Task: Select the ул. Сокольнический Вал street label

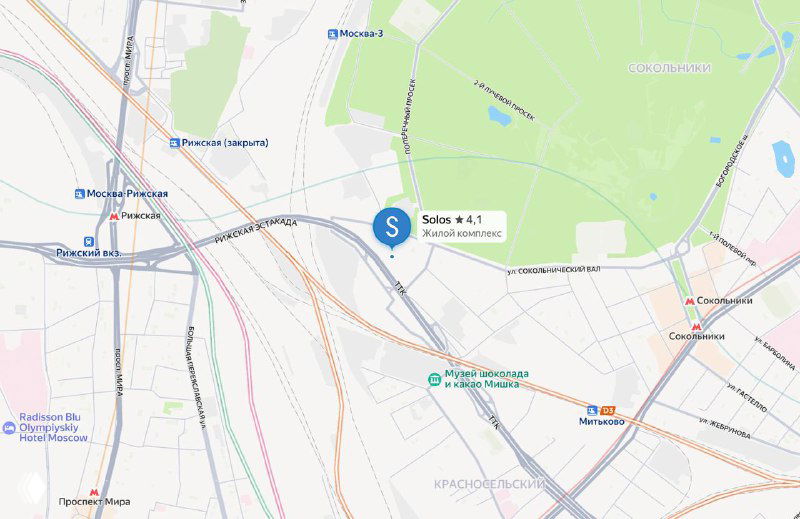Action: (x=554, y=270)
